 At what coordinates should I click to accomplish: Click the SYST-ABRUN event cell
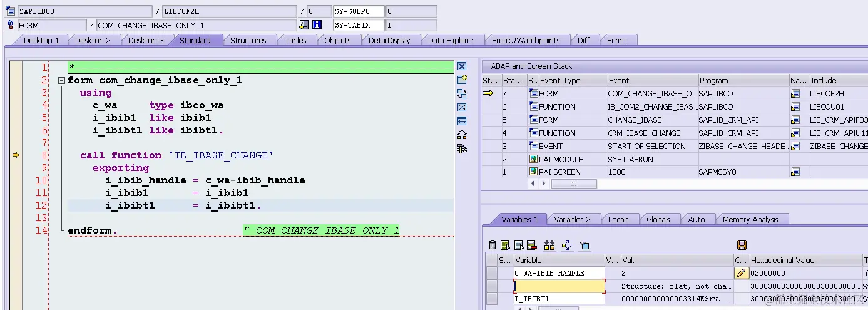click(652, 159)
